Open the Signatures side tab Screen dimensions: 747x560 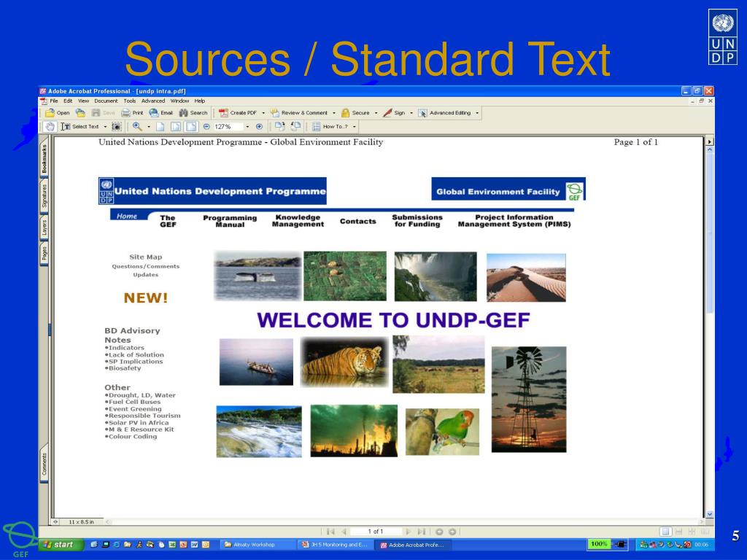[44, 196]
